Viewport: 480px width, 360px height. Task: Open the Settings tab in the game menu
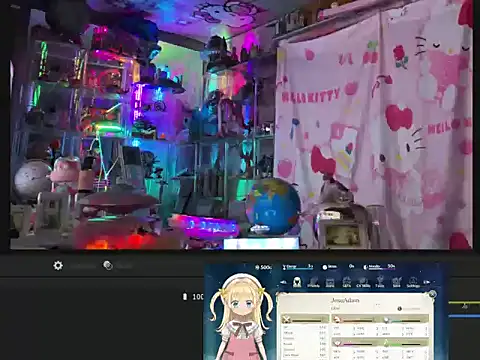tap(413, 282)
